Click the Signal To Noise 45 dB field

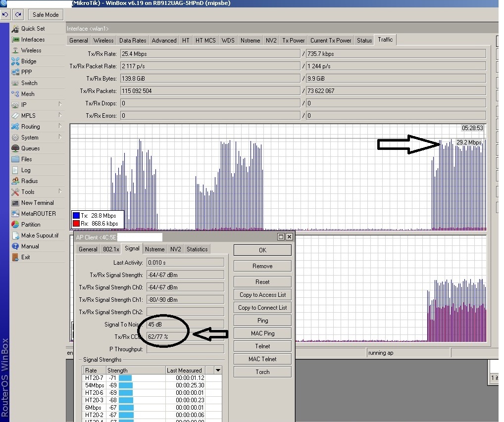186,325
